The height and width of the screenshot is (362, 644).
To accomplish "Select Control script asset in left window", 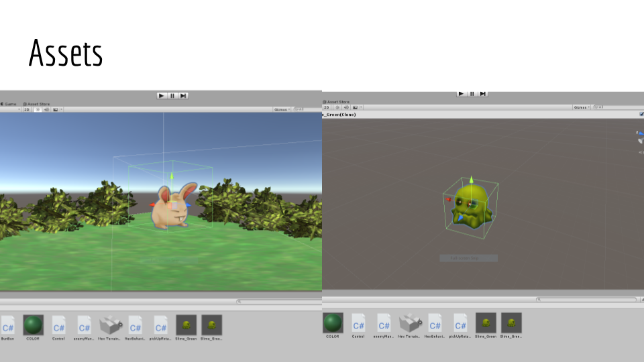I will coord(58,328).
